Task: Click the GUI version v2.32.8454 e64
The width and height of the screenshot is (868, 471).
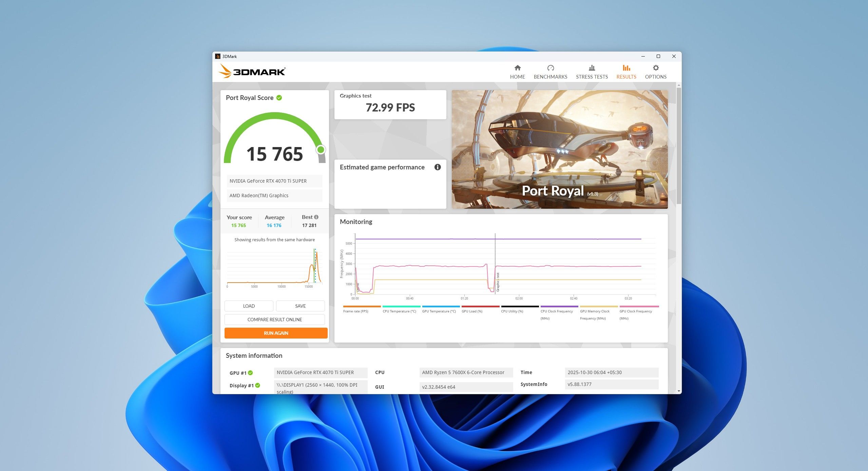Action: tap(466, 387)
